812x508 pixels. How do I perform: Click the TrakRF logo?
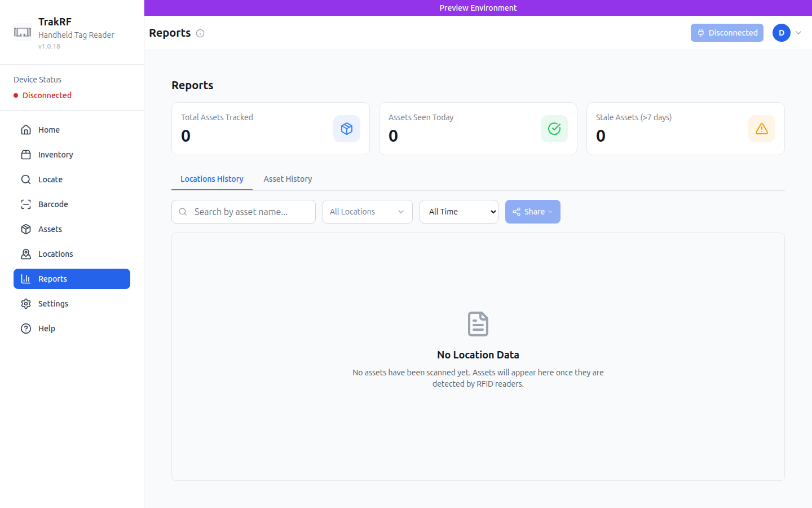tap(23, 32)
